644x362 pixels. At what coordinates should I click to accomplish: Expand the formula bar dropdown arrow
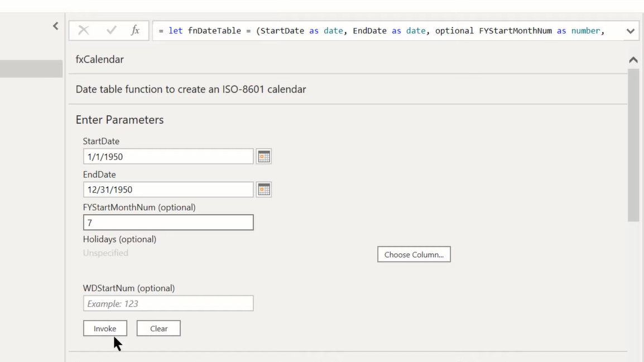631,31
